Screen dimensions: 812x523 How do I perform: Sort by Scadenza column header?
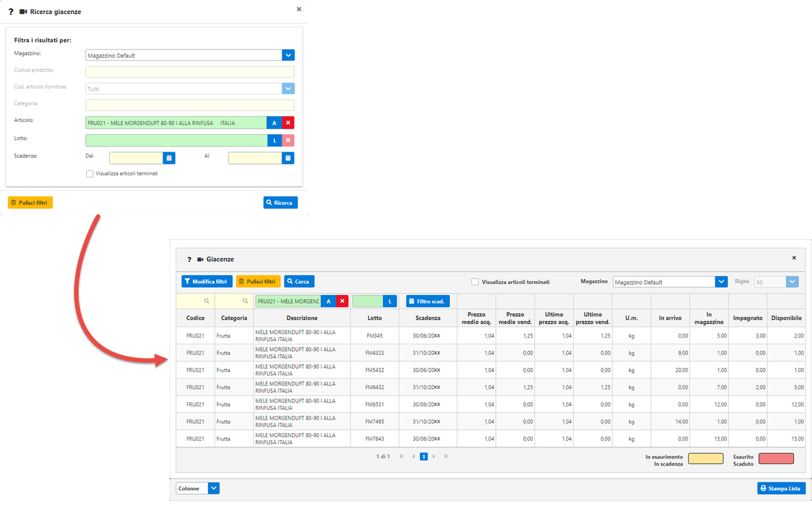pos(428,318)
